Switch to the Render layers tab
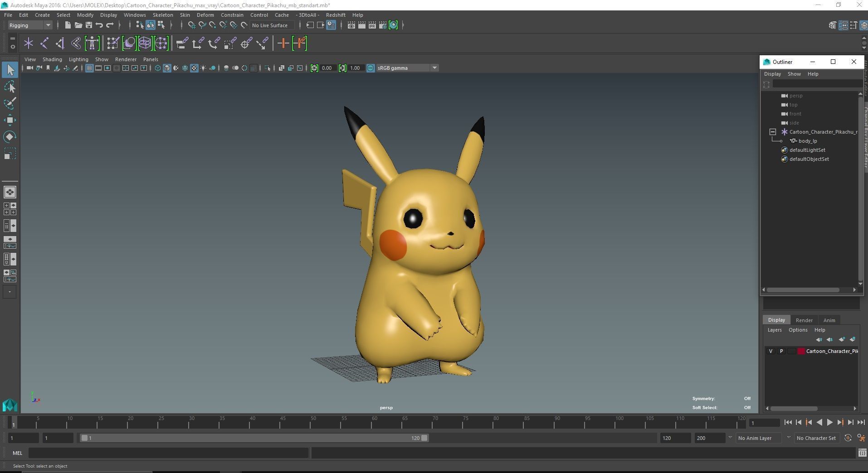The width and height of the screenshot is (868, 473). (804, 320)
